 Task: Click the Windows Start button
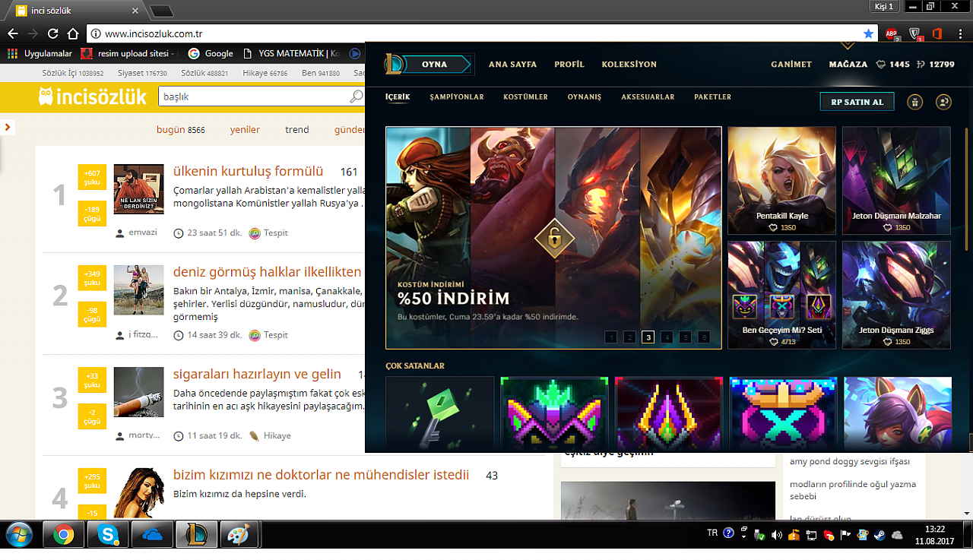18,535
